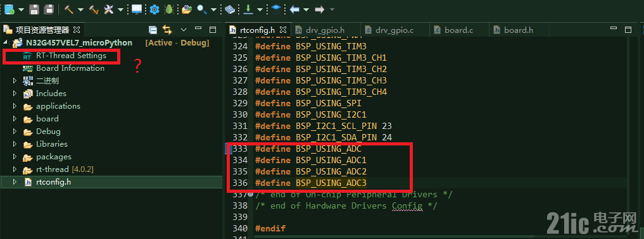Screen dimensions: 644x239
Task: Start debugging with the green bug icon
Action: (x=168, y=9)
